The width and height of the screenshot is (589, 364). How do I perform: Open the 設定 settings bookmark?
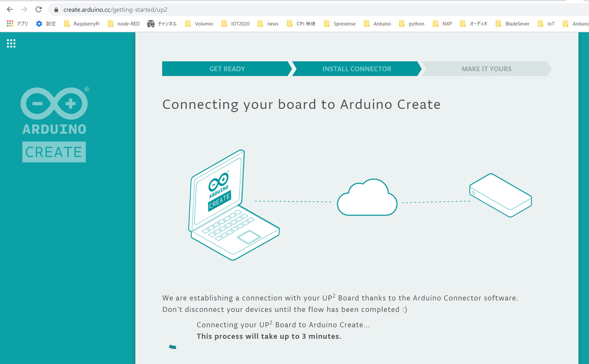coord(46,23)
